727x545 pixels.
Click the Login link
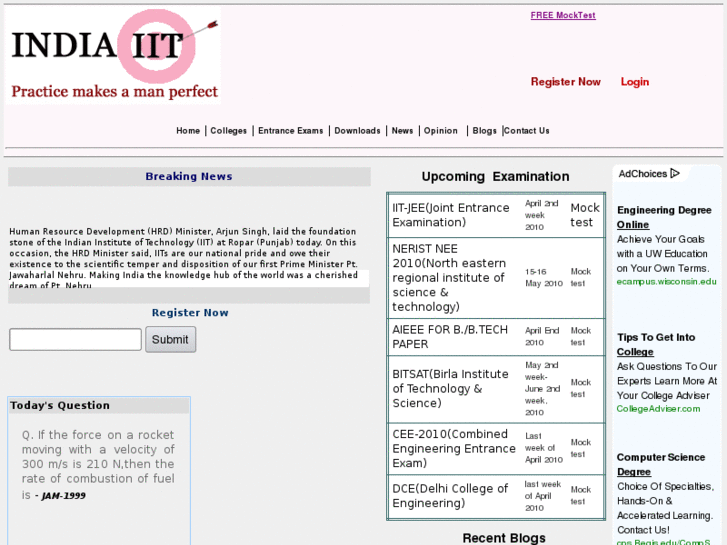(635, 82)
